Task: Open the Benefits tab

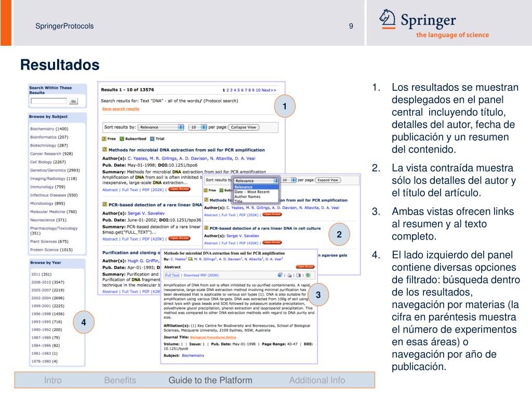Action: [x=120, y=380]
